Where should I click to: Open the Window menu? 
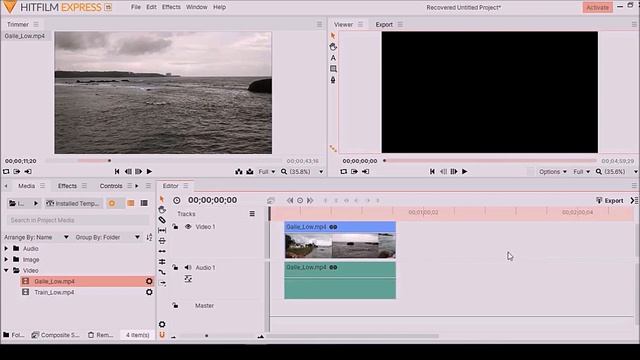pos(197,7)
